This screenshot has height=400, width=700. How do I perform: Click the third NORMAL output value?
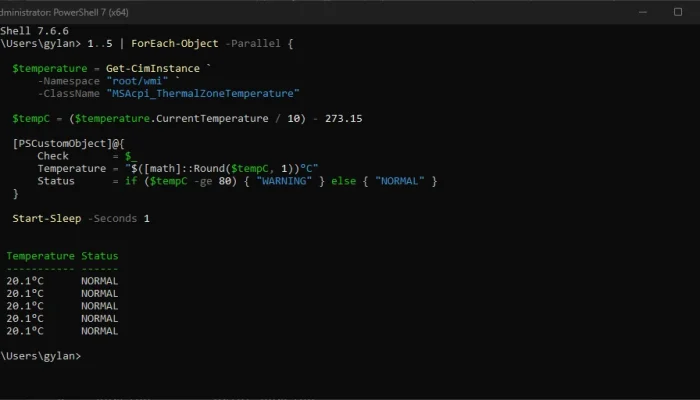pyautogui.click(x=100, y=306)
